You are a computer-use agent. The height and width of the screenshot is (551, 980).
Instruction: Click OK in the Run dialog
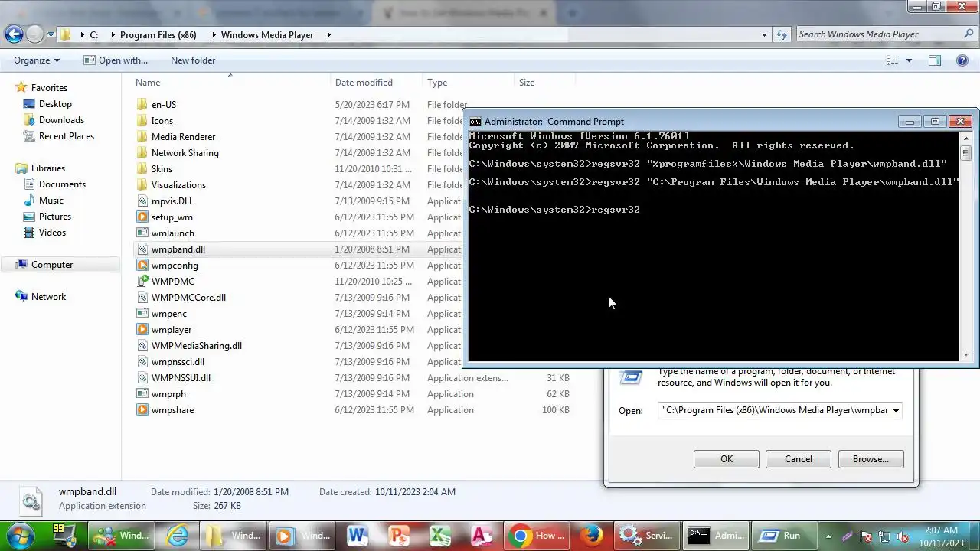coord(726,459)
